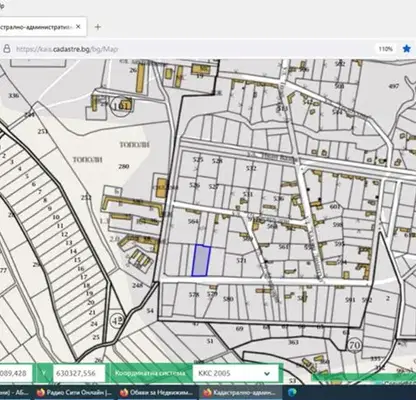Expand the ККС 2005 coordinate system dropdown
The width and height of the screenshot is (416, 400).
pyautogui.click(x=235, y=373)
